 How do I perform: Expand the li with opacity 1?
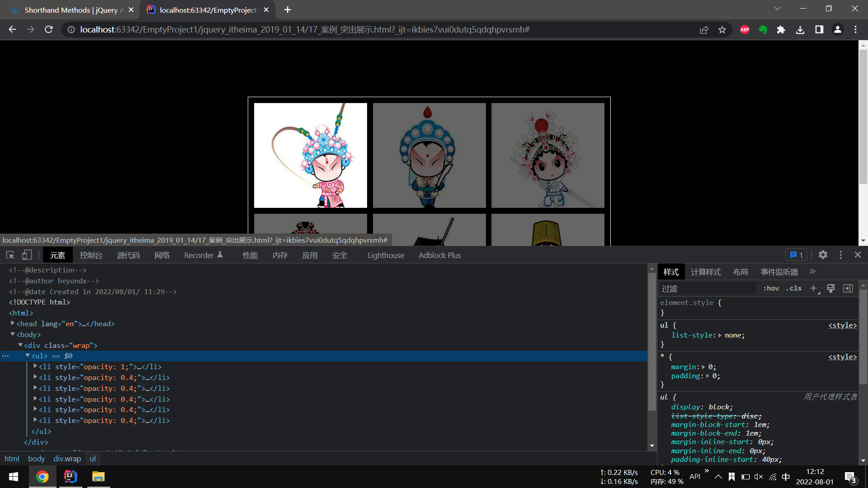[x=35, y=366]
